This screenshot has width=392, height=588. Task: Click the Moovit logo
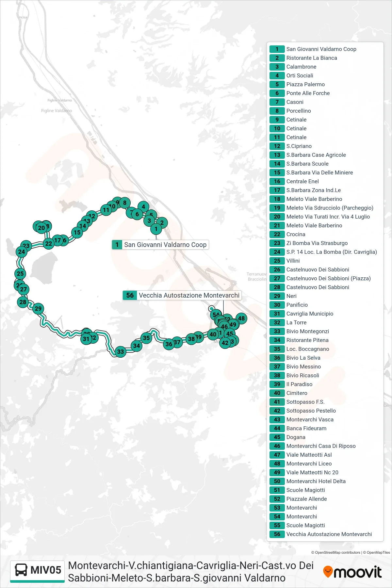(x=352, y=572)
